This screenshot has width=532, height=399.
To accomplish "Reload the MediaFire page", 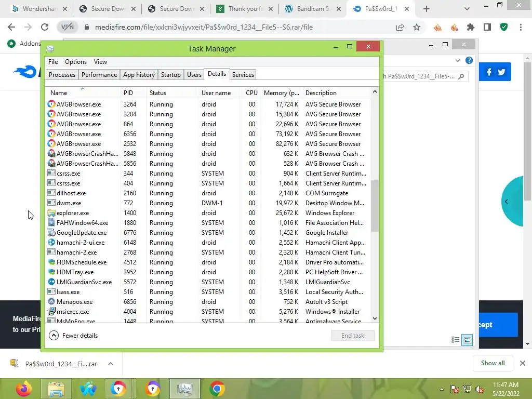I will pyautogui.click(x=45, y=27).
